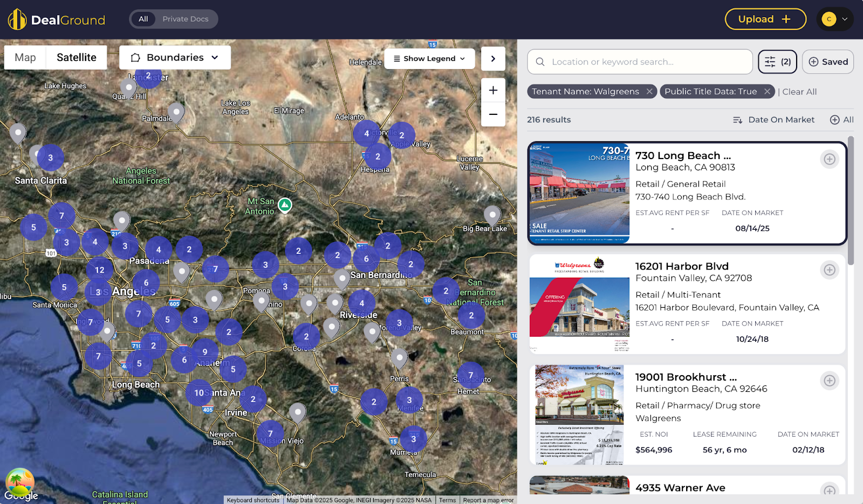Collapse the map panel with arrow button
Image resolution: width=863 pixels, height=504 pixels.
click(x=493, y=58)
